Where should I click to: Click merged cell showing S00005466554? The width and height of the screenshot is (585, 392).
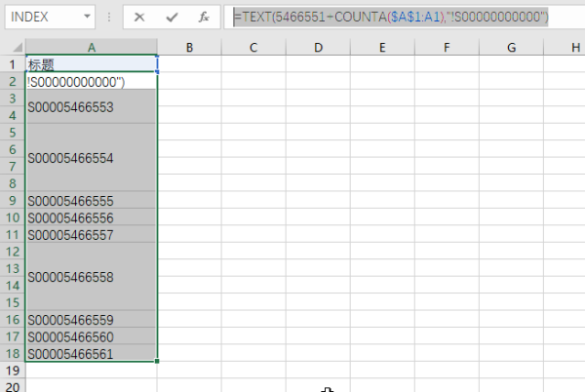(x=91, y=158)
